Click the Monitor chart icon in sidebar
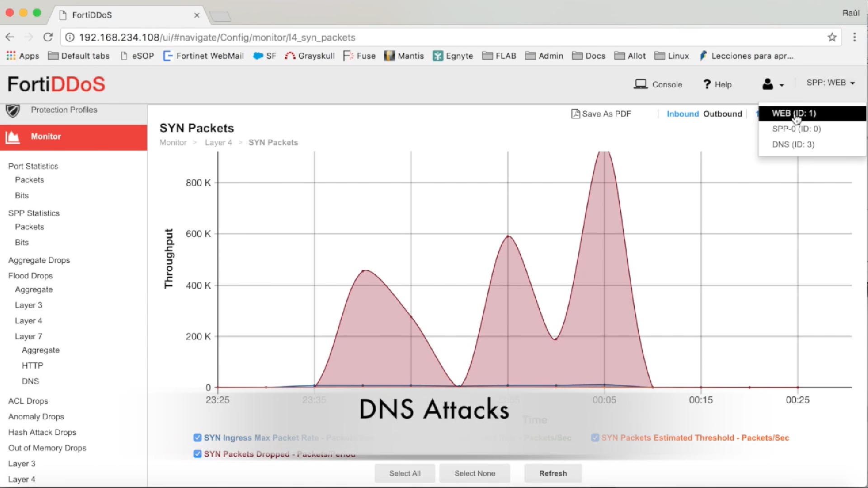The width and height of the screenshot is (868, 488). tap(13, 136)
